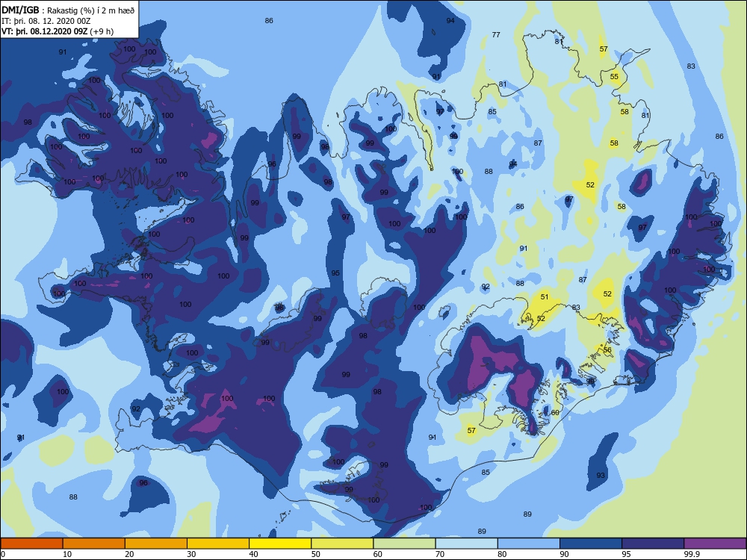
Task: Click the light orange 20–30 legend swatch
Action: 156,544
